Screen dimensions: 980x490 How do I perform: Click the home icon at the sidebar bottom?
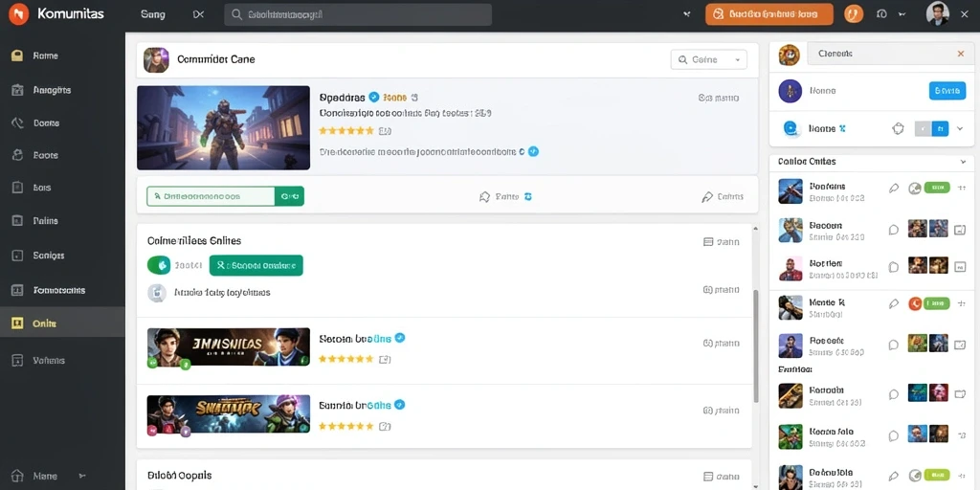coord(17,476)
